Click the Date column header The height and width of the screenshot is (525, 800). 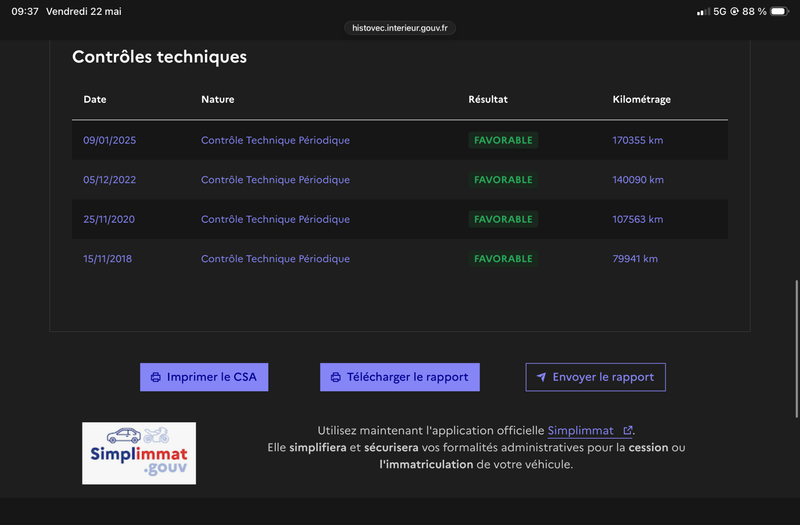pos(95,99)
